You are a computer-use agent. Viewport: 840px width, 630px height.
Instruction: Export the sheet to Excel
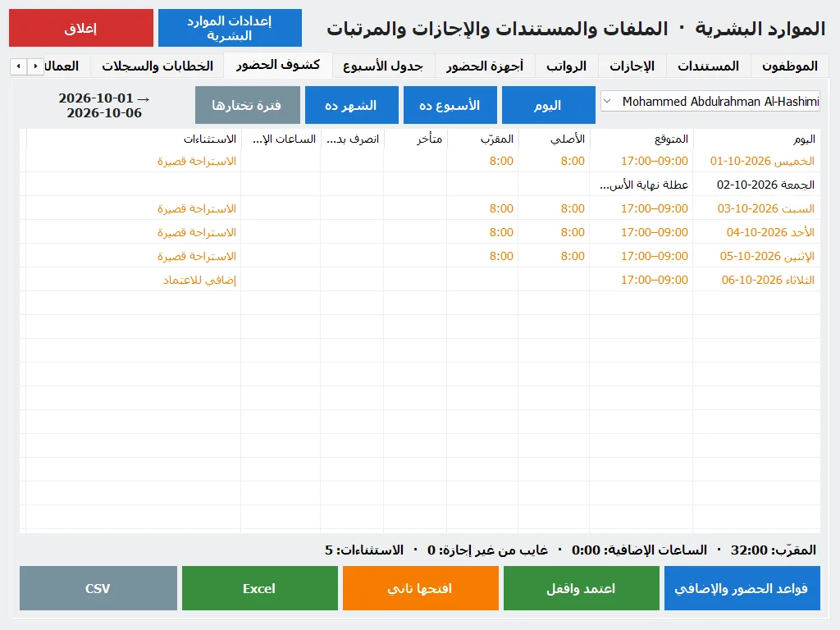coord(260,588)
